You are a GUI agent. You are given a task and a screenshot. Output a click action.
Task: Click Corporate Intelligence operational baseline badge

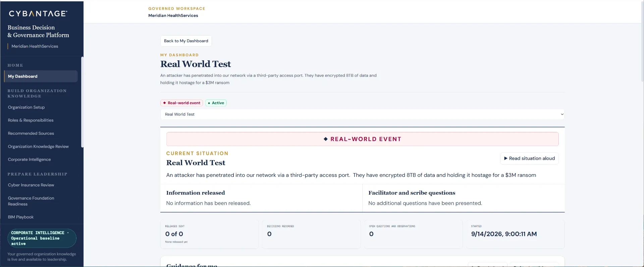click(x=42, y=238)
